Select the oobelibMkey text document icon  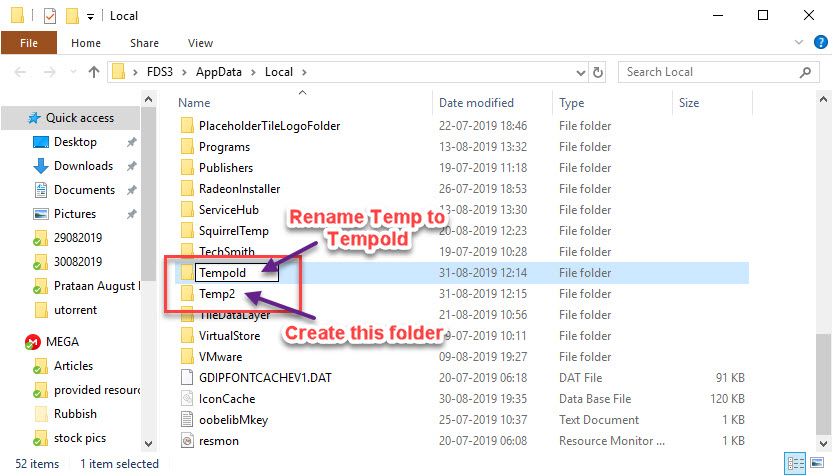tap(187, 420)
